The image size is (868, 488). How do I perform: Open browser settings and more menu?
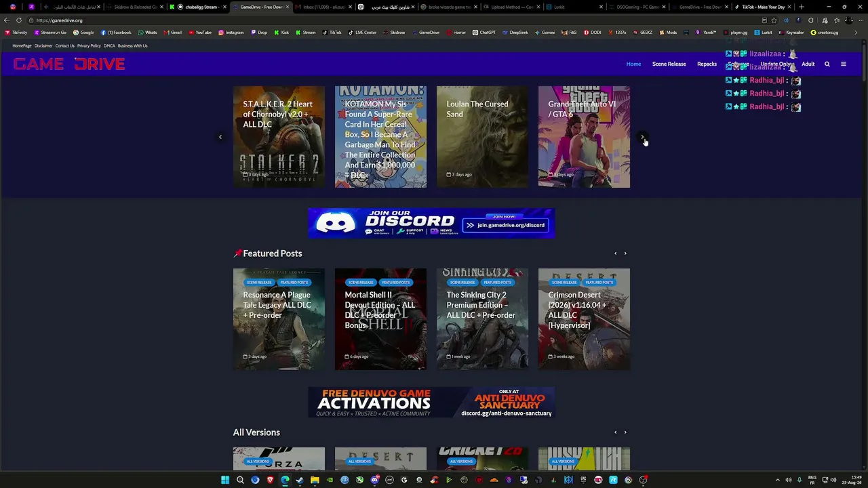point(860,20)
